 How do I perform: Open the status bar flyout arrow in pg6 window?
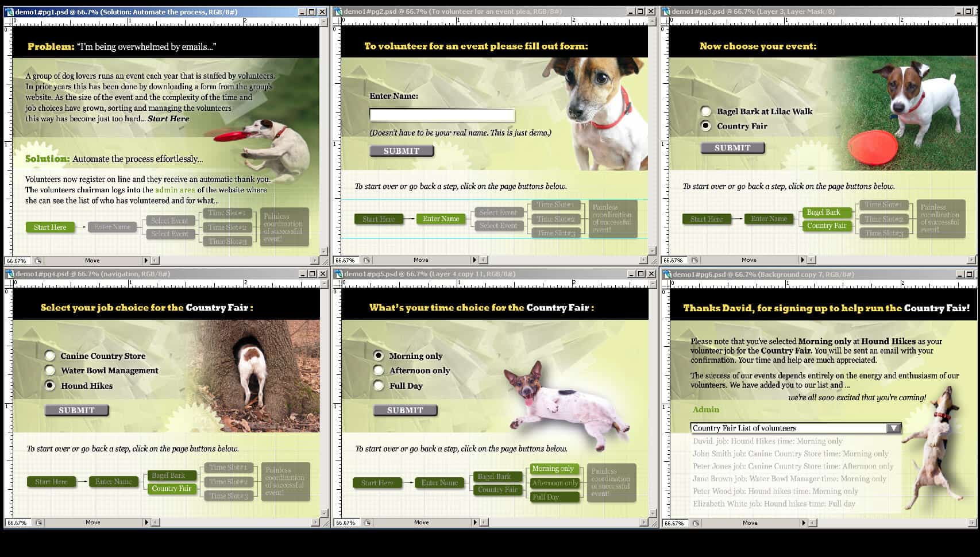point(803,523)
